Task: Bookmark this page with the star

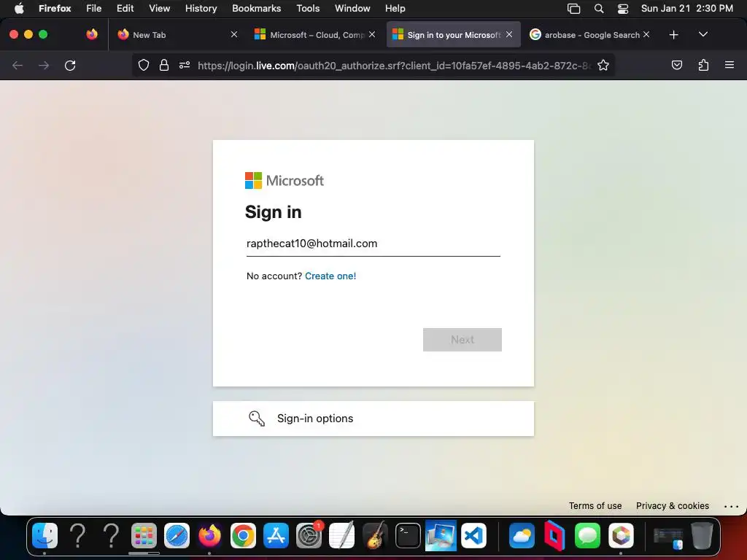Action: (x=603, y=65)
